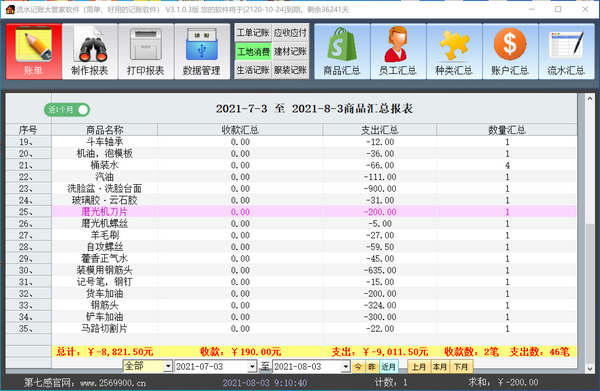
Task: Click the -900.00 expense value
Action: (x=380, y=189)
